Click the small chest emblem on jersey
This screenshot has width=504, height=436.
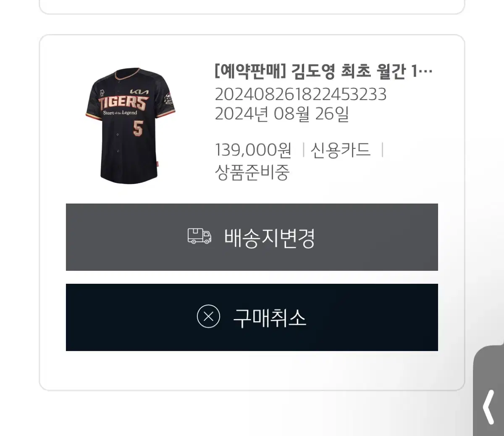[x=102, y=93]
